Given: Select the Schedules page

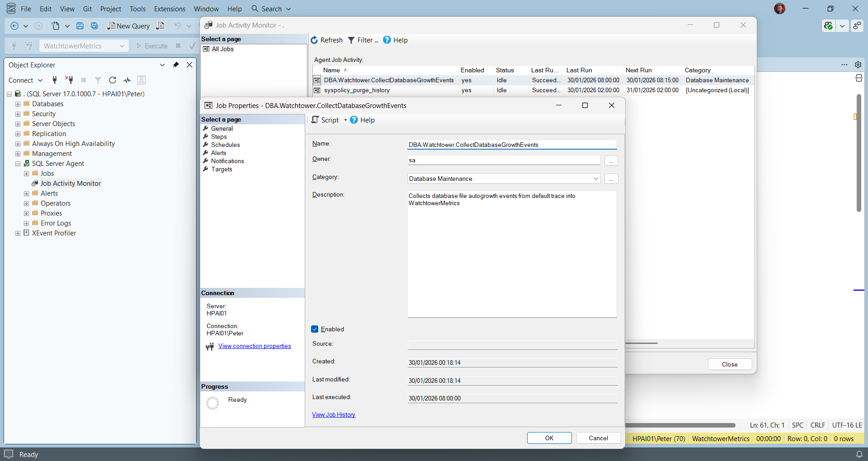Looking at the screenshot, I should click(x=225, y=145).
